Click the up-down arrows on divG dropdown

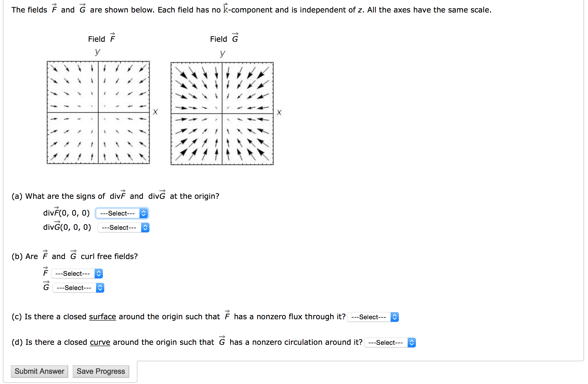point(145,228)
